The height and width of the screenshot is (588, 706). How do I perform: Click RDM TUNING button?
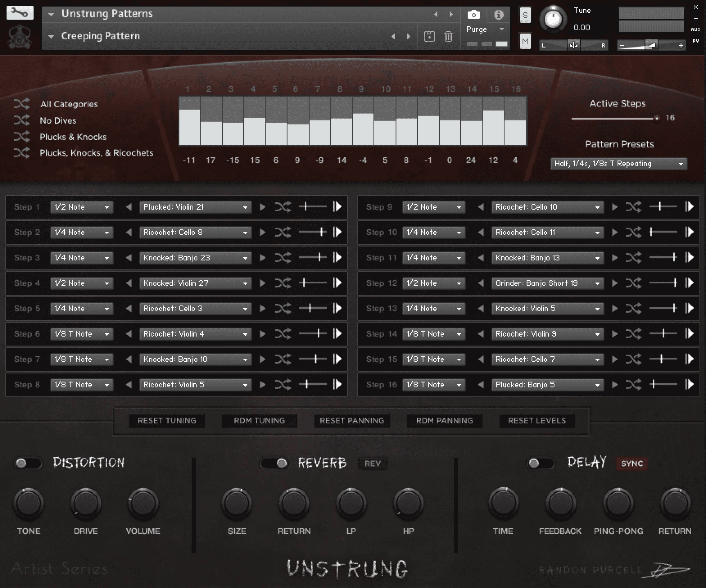point(259,421)
